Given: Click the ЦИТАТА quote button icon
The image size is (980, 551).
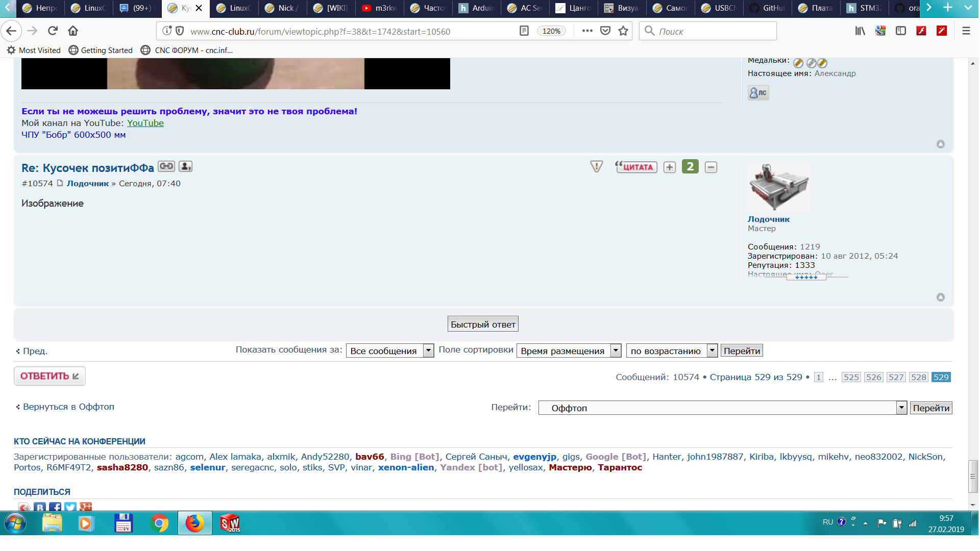Looking at the screenshot, I should 636,167.
